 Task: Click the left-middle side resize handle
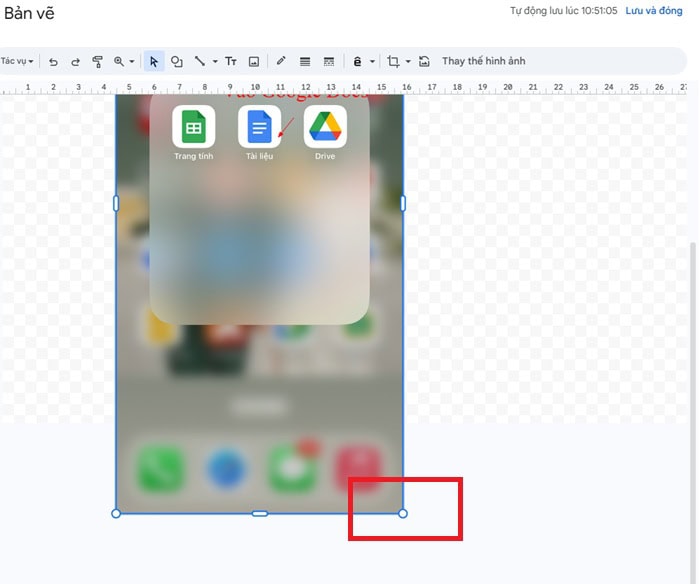coord(116,204)
